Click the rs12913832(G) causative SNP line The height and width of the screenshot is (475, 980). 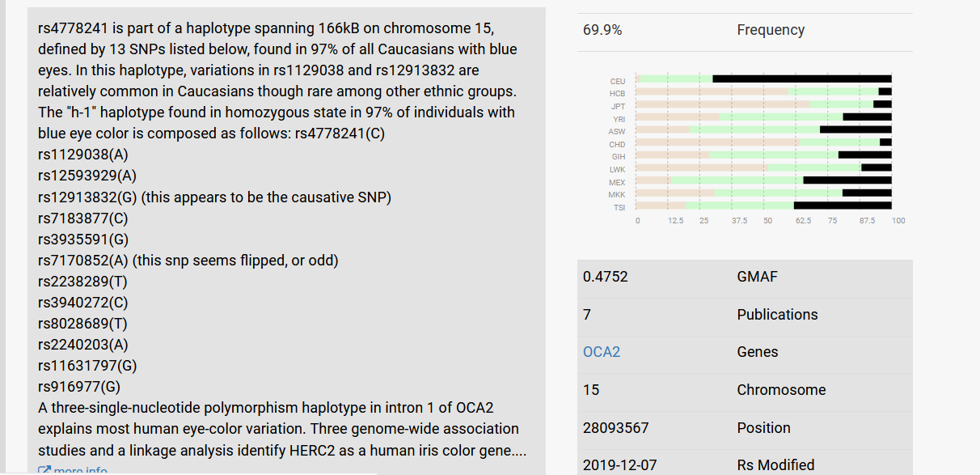click(214, 197)
